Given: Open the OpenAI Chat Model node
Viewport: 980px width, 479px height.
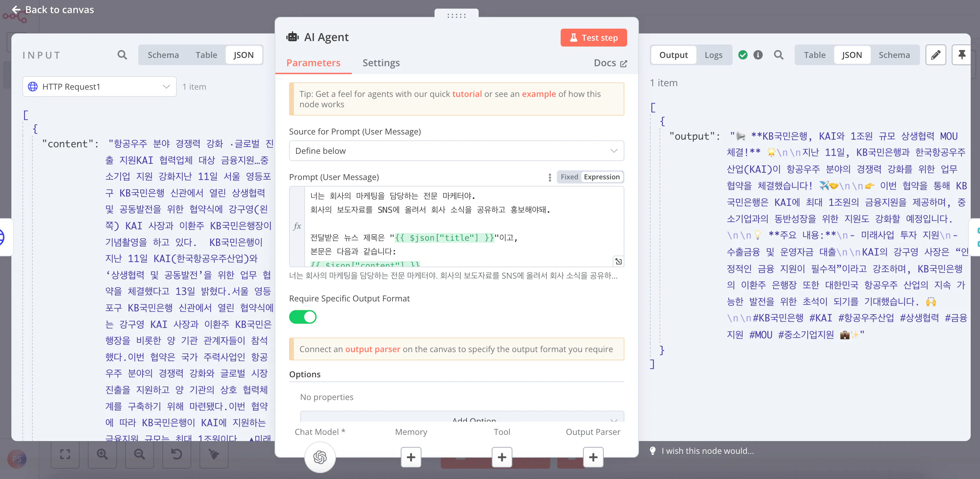Looking at the screenshot, I should 319,457.
